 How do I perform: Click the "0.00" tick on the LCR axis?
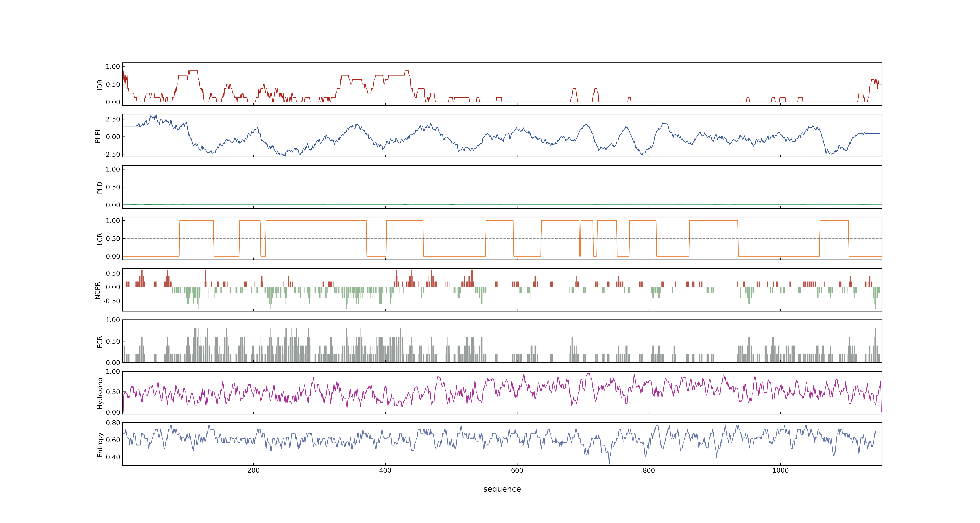113,256
